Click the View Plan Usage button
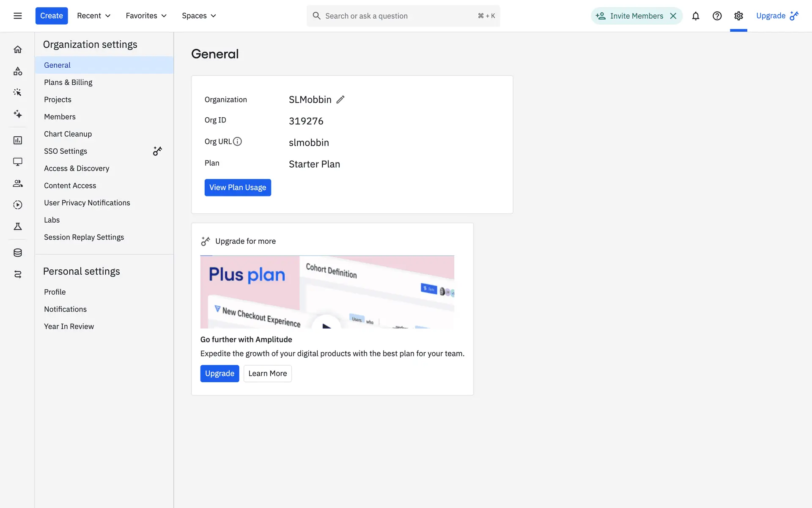 click(x=238, y=188)
